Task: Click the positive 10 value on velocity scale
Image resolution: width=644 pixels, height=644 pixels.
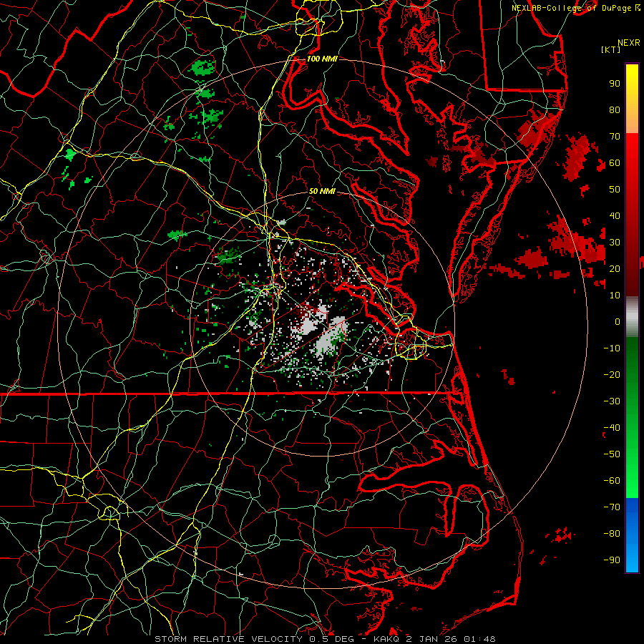Action: click(615, 296)
